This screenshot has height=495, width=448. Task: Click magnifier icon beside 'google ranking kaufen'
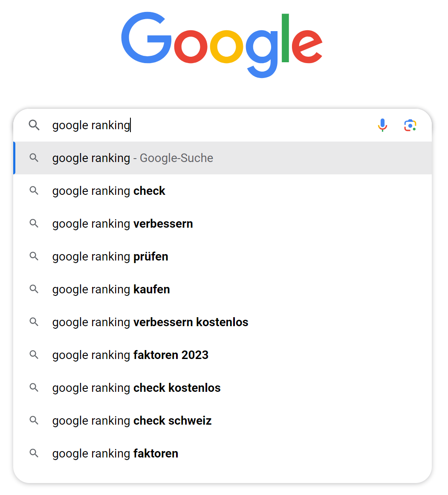pos(34,289)
